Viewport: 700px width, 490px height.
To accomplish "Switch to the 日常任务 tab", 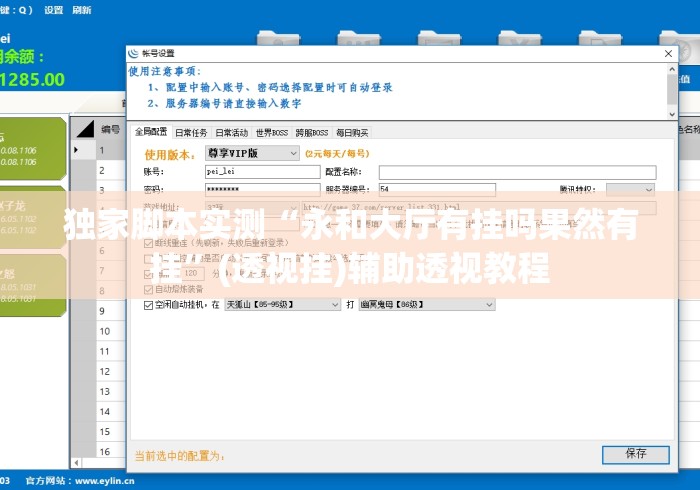I will pyautogui.click(x=191, y=133).
